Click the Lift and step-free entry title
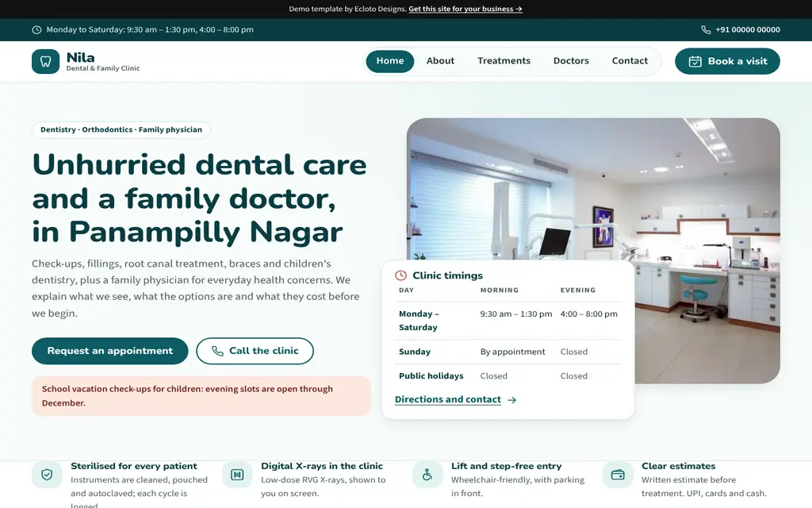The width and height of the screenshot is (812, 508). click(x=506, y=466)
